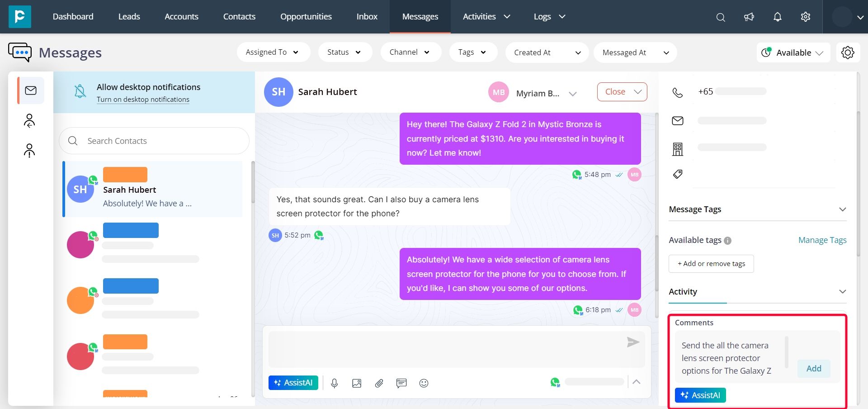This screenshot has width=868, height=409.
Task: Click the SH avatar in chat header
Action: [278, 92]
